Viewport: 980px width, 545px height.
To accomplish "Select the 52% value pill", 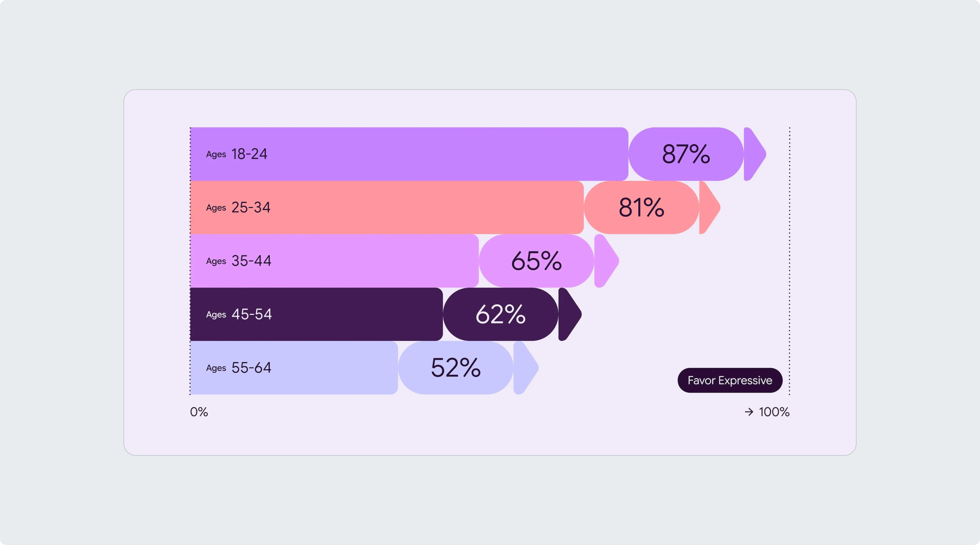I will tap(456, 368).
